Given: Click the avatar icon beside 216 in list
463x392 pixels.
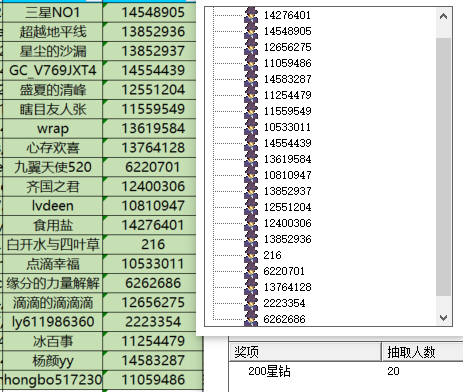Looking at the screenshot, I should (x=251, y=255).
